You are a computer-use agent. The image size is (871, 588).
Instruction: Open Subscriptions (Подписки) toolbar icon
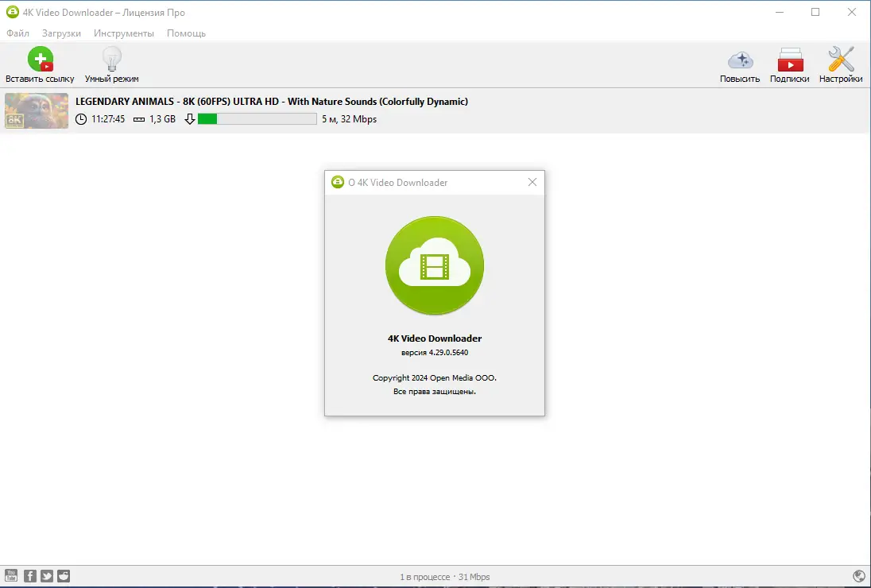click(789, 60)
